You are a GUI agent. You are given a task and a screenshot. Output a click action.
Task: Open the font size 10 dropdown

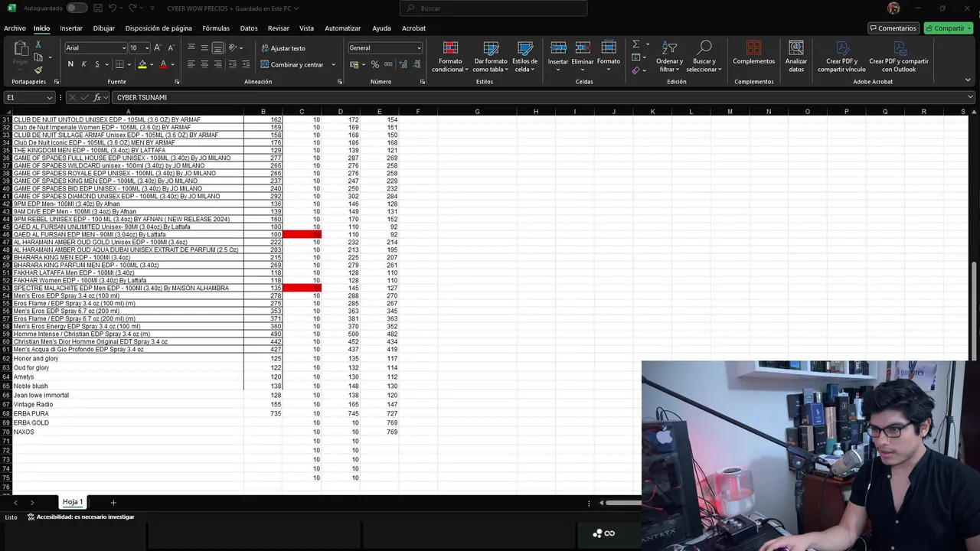tap(145, 48)
